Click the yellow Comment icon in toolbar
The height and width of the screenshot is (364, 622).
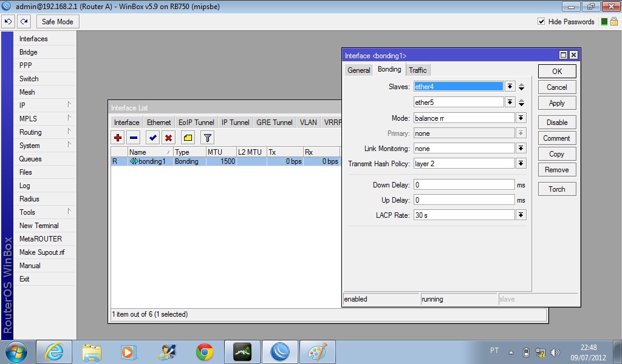tap(188, 138)
